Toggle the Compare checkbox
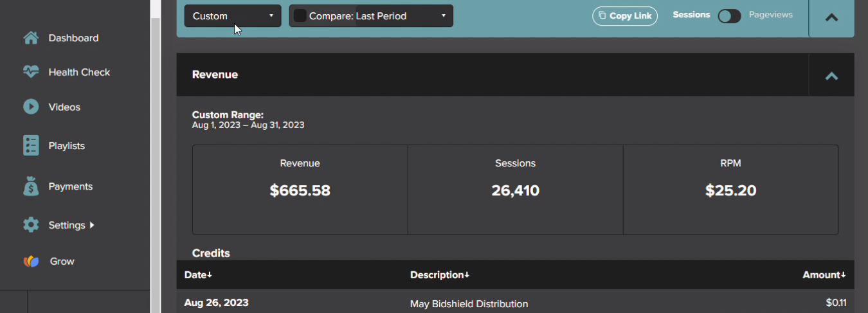Screen dimensions: 868x313 (300, 16)
